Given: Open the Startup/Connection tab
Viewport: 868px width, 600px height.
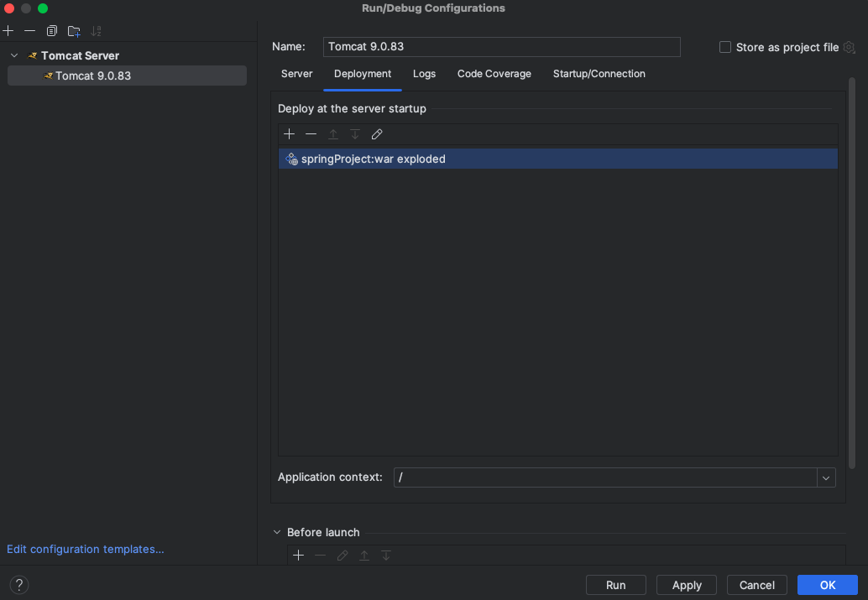Looking at the screenshot, I should coord(599,74).
